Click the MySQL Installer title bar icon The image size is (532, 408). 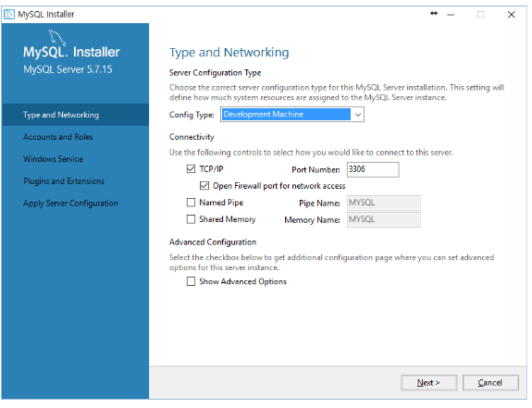(x=9, y=14)
